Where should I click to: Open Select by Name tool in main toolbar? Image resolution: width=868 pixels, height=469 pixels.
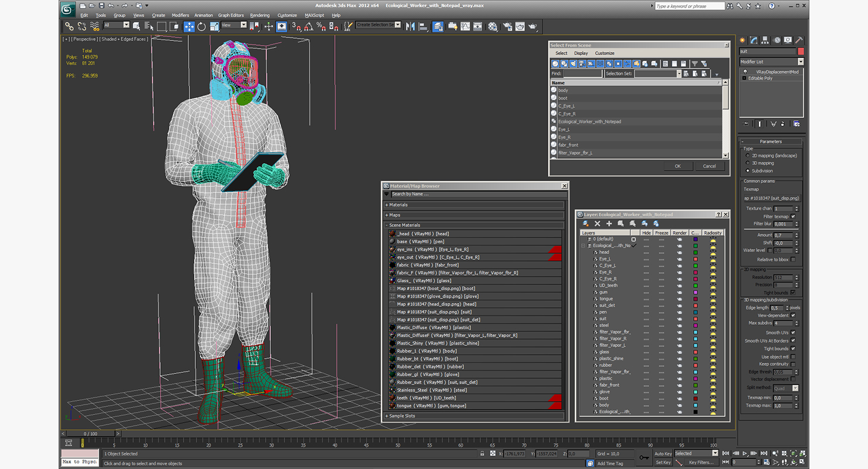tap(148, 26)
